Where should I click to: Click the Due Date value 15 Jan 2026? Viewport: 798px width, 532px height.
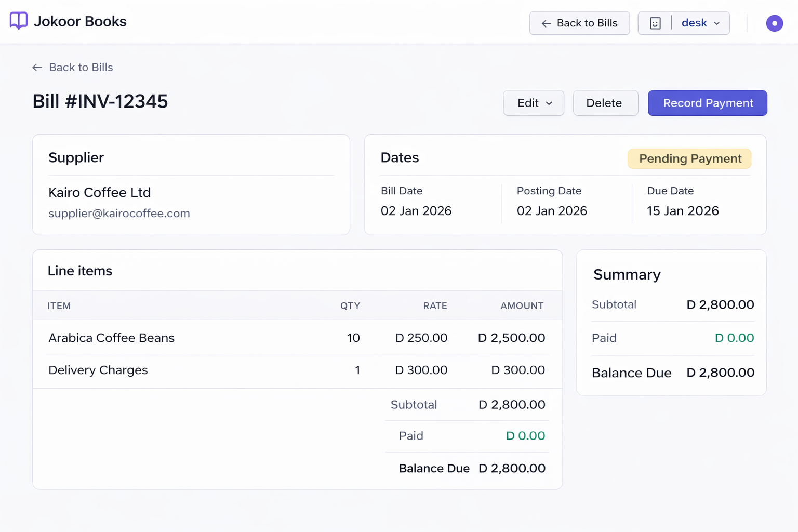pyautogui.click(x=683, y=211)
